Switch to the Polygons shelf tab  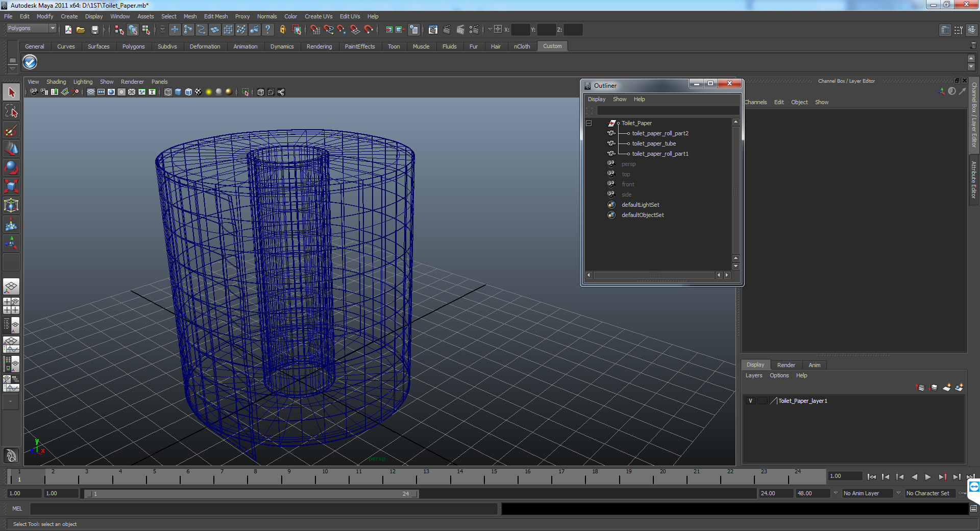[133, 46]
